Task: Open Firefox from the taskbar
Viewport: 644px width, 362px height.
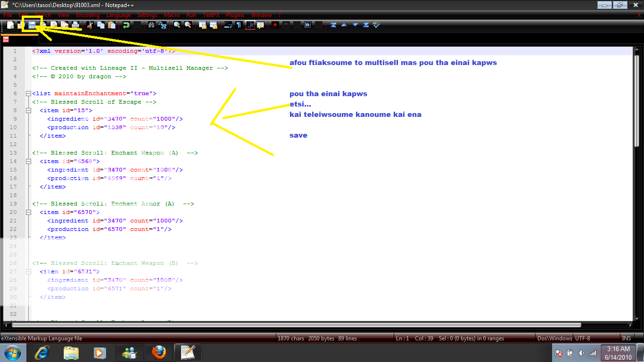Action: point(159,353)
